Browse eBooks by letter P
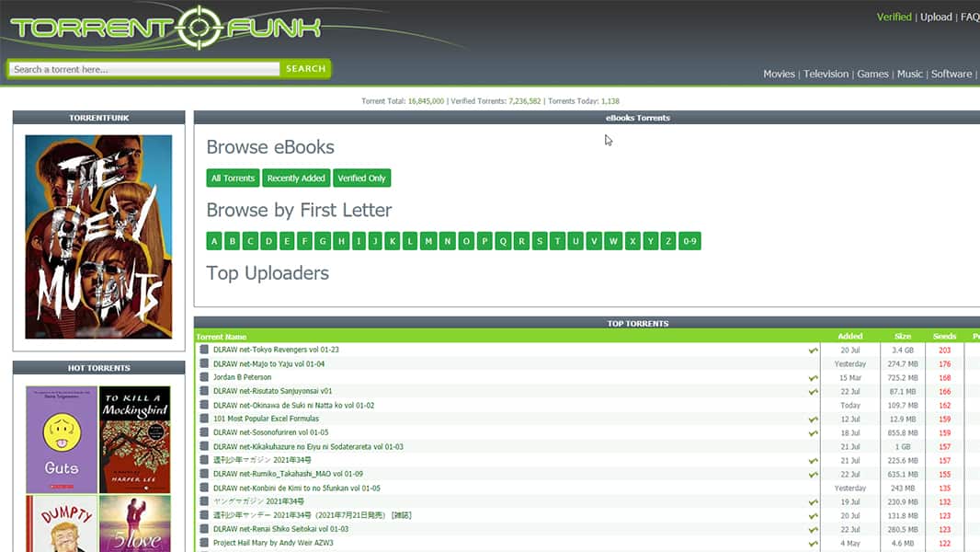 pos(484,241)
